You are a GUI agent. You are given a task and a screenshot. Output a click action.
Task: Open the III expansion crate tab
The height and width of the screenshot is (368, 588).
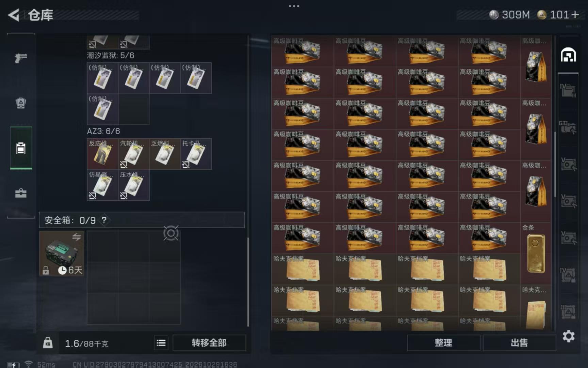pos(568,311)
